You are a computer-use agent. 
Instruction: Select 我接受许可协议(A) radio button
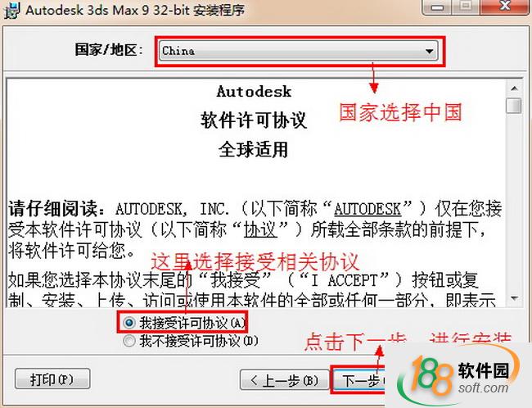tap(129, 323)
